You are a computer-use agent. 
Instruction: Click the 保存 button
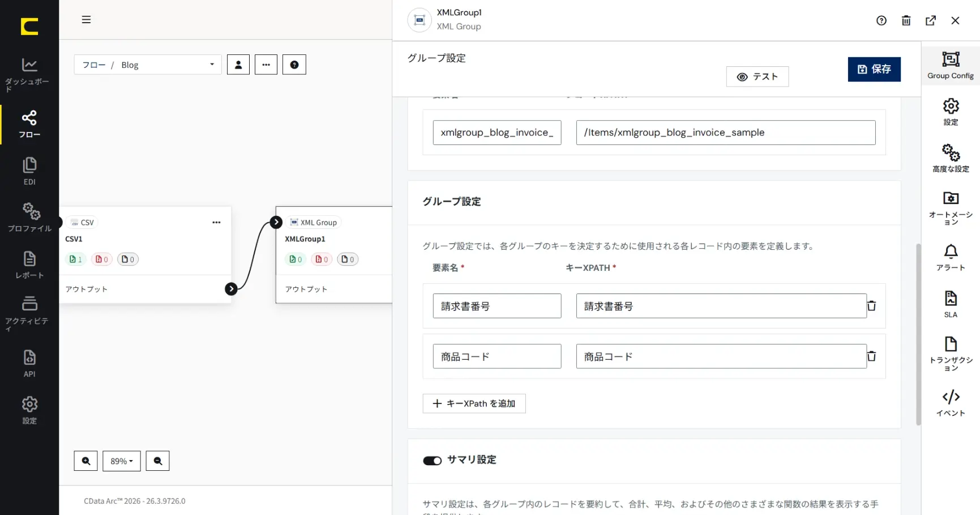[874, 69]
